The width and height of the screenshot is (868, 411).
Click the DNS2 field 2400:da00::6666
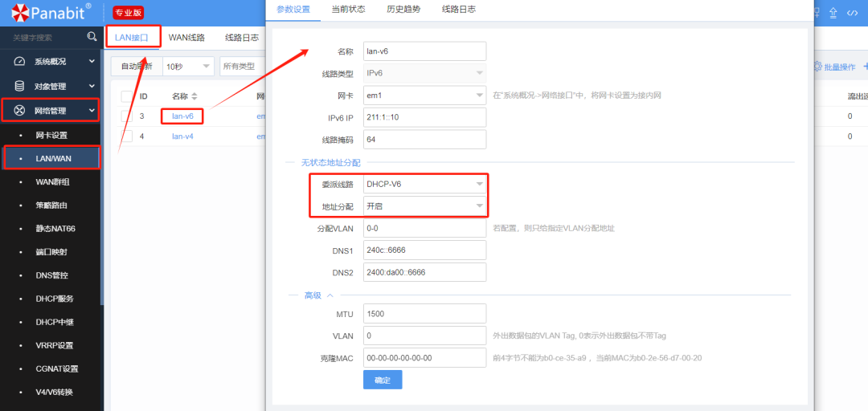click(x=424, y=272)
